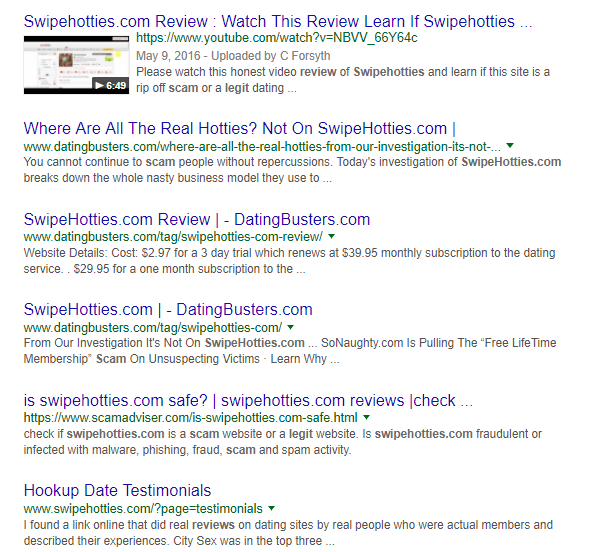
Task: Click the datingbusters.com/tag/swipehotties-com-review/ URL text
Action: (x=173, y=237)
